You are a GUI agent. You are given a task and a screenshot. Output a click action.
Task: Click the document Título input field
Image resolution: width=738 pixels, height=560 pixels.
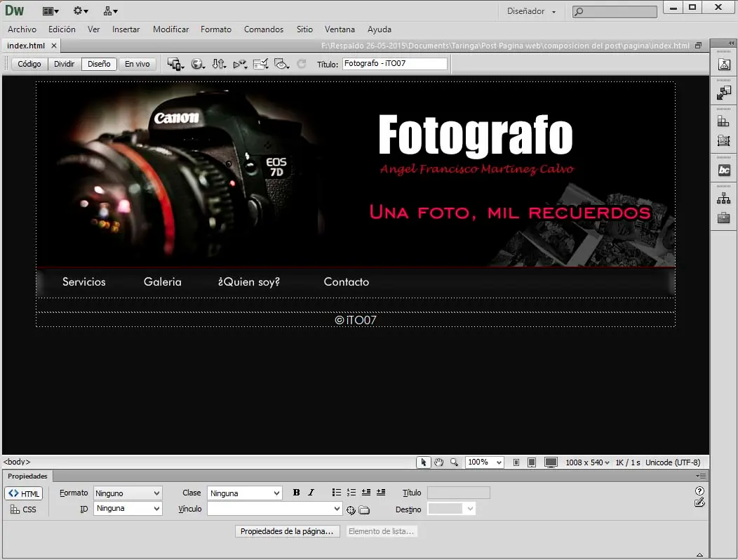tap(394, 64)
